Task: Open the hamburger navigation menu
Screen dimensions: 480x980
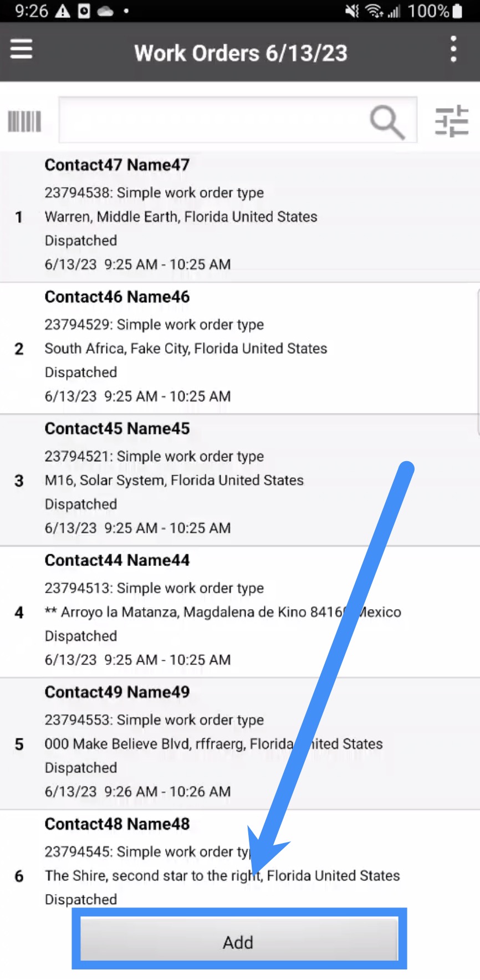Action: pos(21,50)
